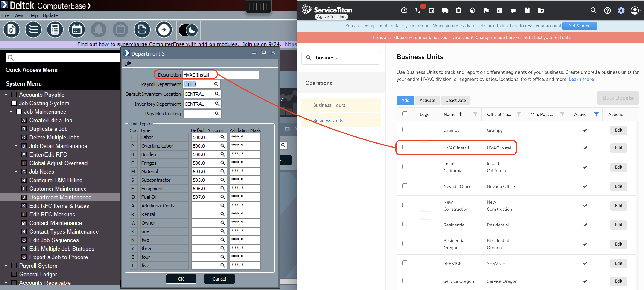Expand the General Ledger tree node
The image size is (644, 290).
click(6, 274)
